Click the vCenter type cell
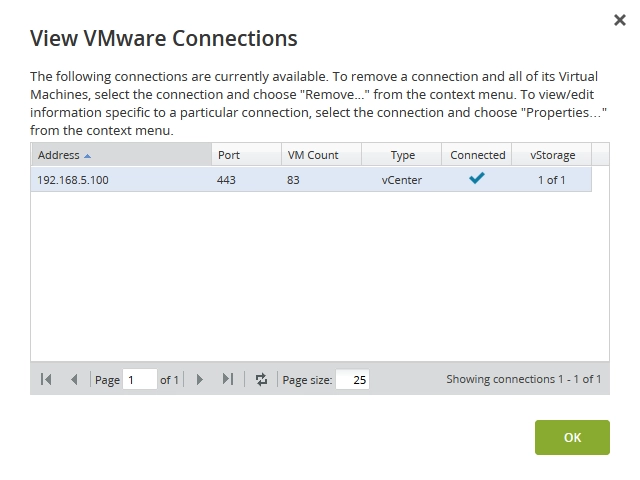The height and width of the screenshot is (480, 640). [402, 180]
